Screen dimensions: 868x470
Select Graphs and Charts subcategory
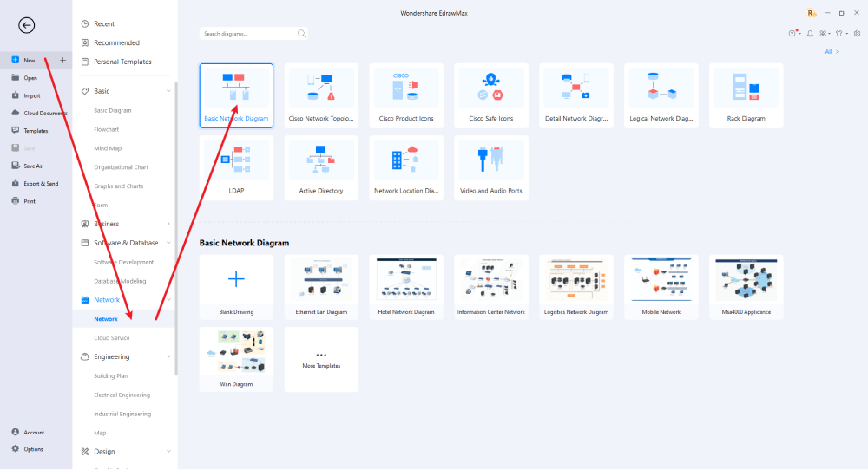pos(118,186)
